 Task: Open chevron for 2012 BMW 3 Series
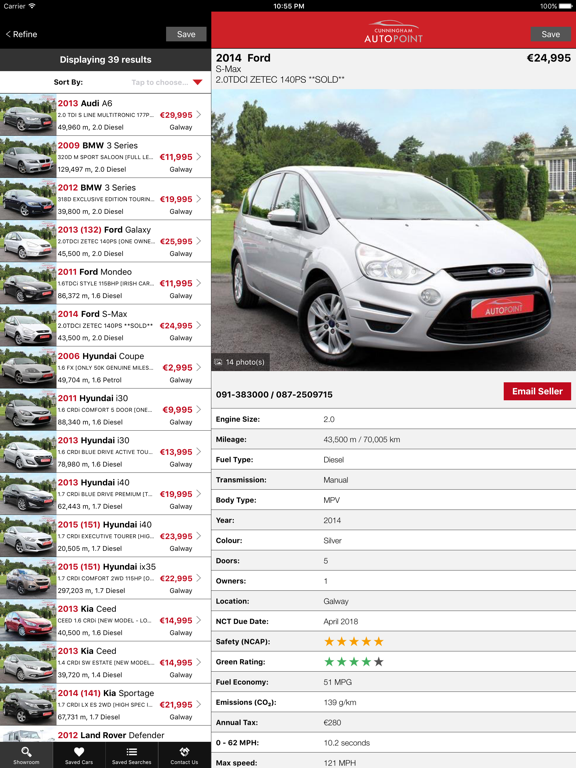point(199,199)
